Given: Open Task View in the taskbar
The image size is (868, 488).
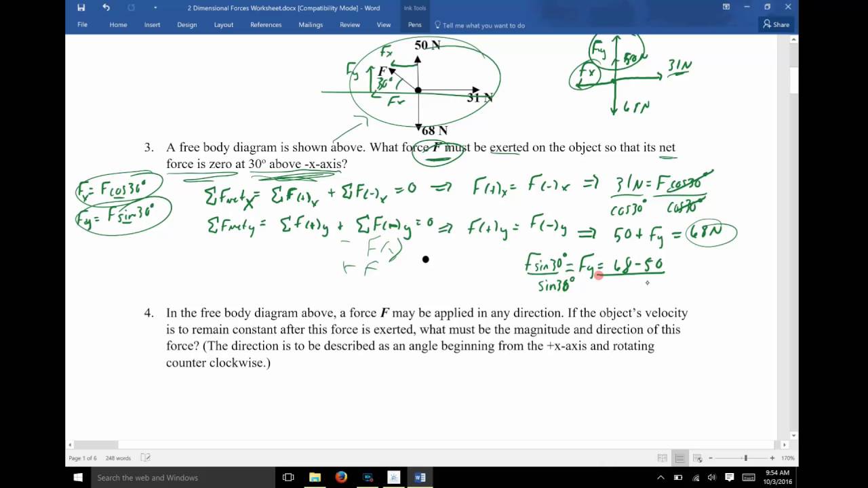Looking at the screenshot, I should point(288,478).
